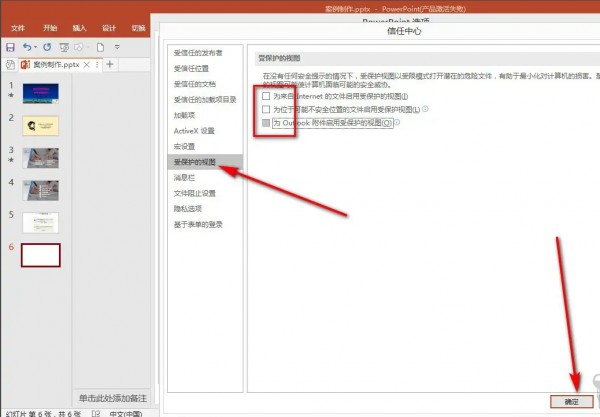Select blank slide 6 thumbnail
This screenshot has height=417, width=600.
pyautogui.click(x=41, y=255)
